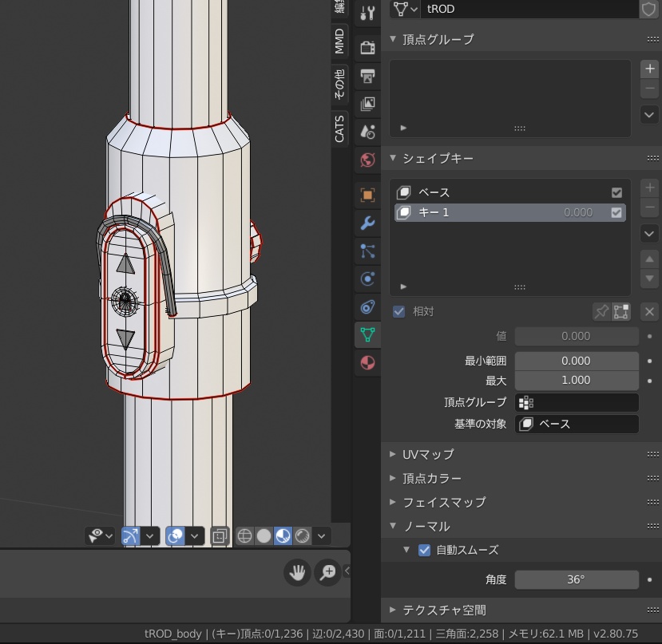Add a new shape key with the plus button
Image resolution: width=662 pixels, height=644 pixels.
coord(650,188)
